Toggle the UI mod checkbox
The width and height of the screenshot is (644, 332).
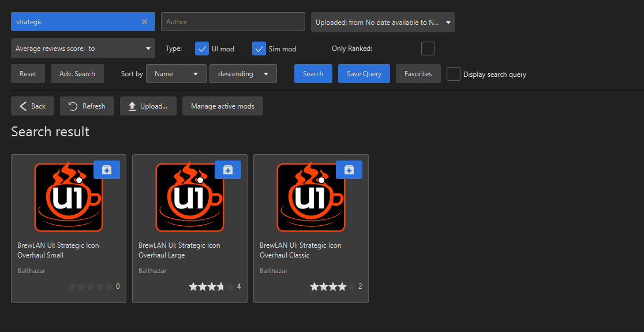[x=202, y=49]
